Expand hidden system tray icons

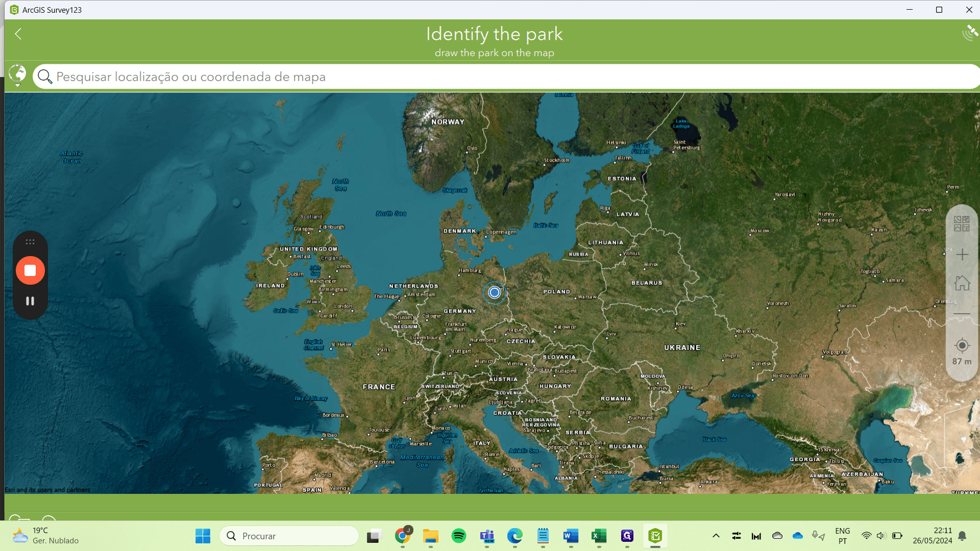click(x=716, y=536)
